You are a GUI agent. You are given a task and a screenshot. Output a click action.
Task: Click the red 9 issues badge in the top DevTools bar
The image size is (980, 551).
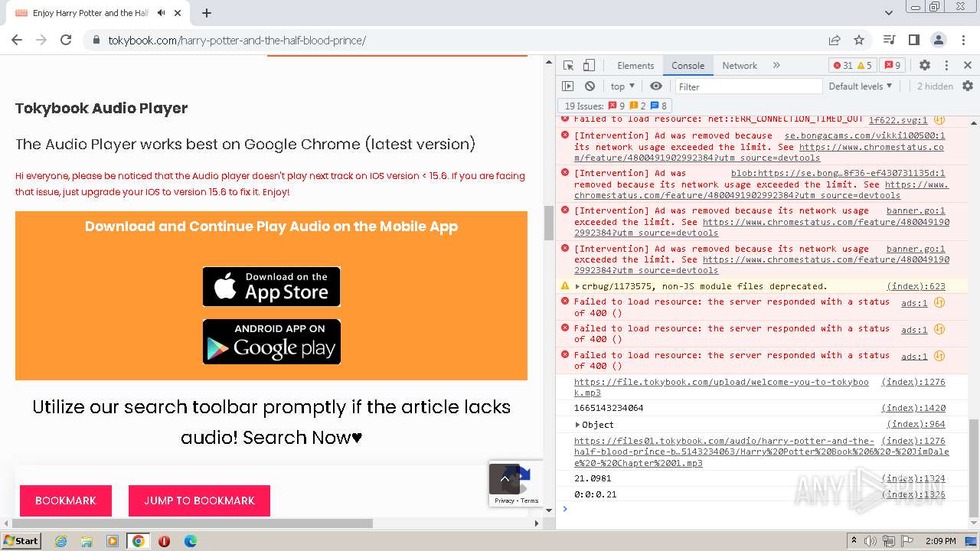coord(891,66)
